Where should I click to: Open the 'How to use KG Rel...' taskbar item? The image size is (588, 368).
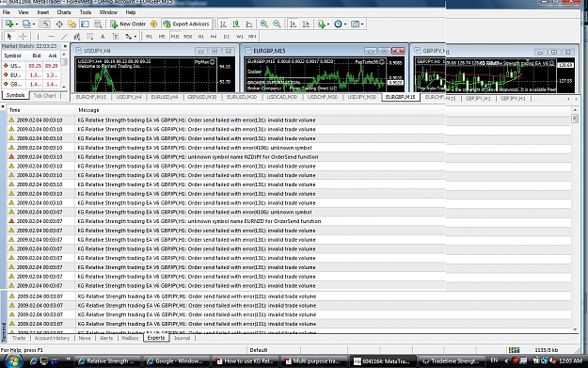[245, 361]
